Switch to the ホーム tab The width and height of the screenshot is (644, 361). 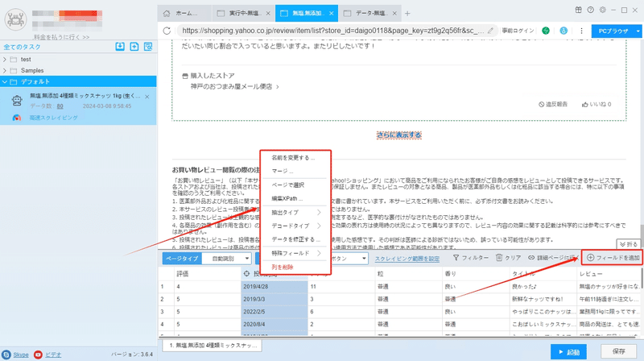[184, 14]
